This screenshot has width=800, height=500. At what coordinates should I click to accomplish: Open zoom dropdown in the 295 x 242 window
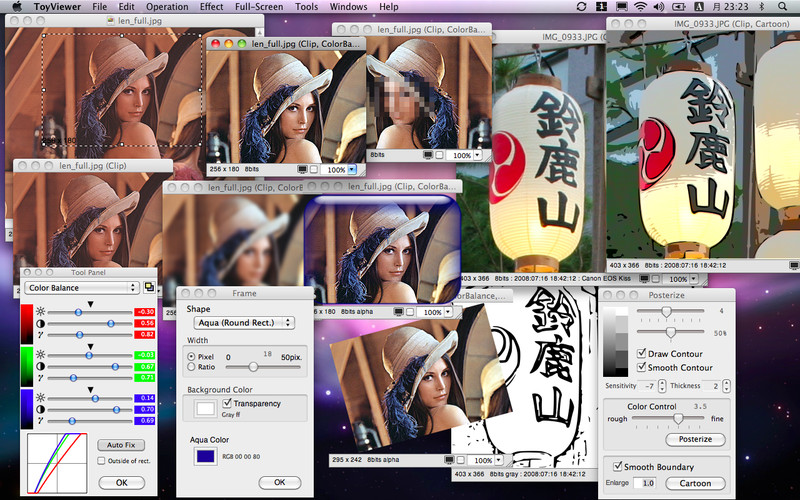(498, 460)
